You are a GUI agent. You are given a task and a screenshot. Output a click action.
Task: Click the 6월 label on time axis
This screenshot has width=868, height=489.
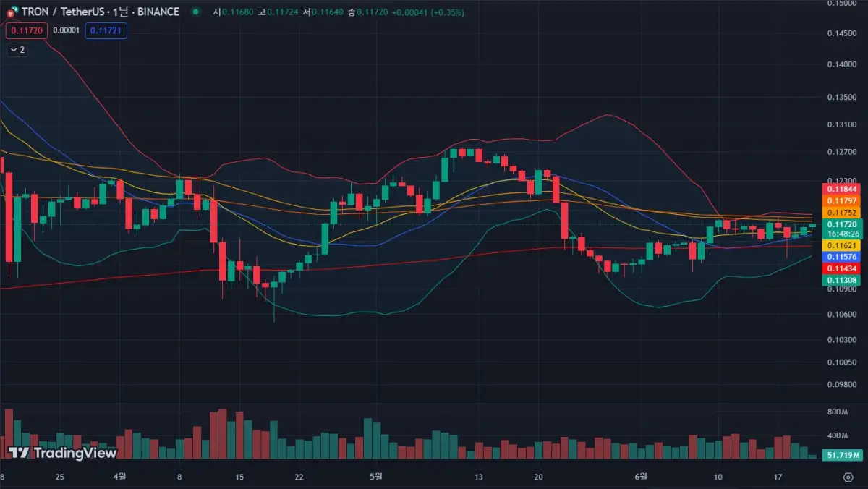639,477
